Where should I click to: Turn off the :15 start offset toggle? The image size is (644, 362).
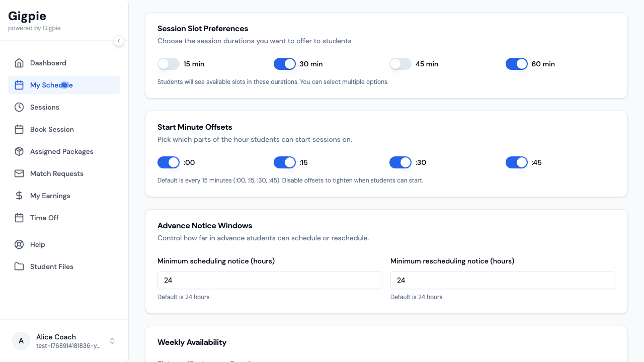pyautogui.click(x=285, y=162)
